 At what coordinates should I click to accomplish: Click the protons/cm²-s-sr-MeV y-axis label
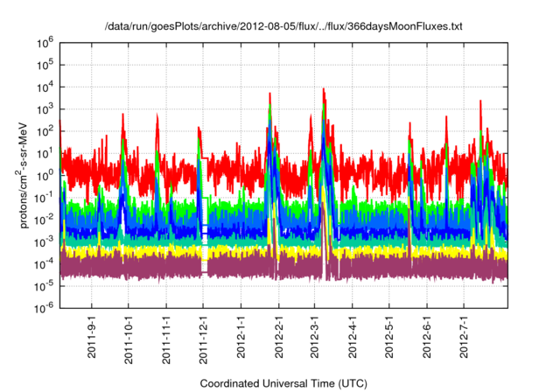[24, 174]
